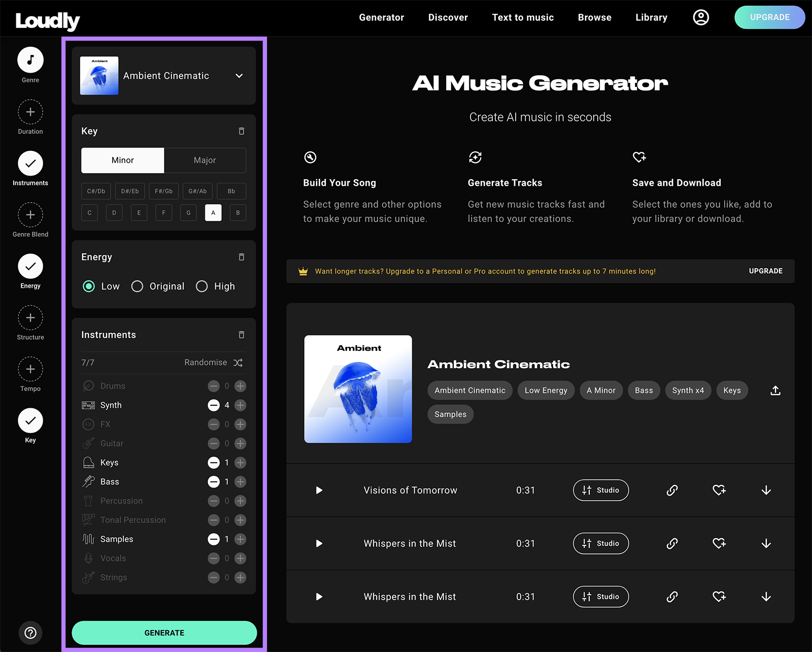Switch key mode to Major
The image size is (812, 652).
[x=205, y=160]
